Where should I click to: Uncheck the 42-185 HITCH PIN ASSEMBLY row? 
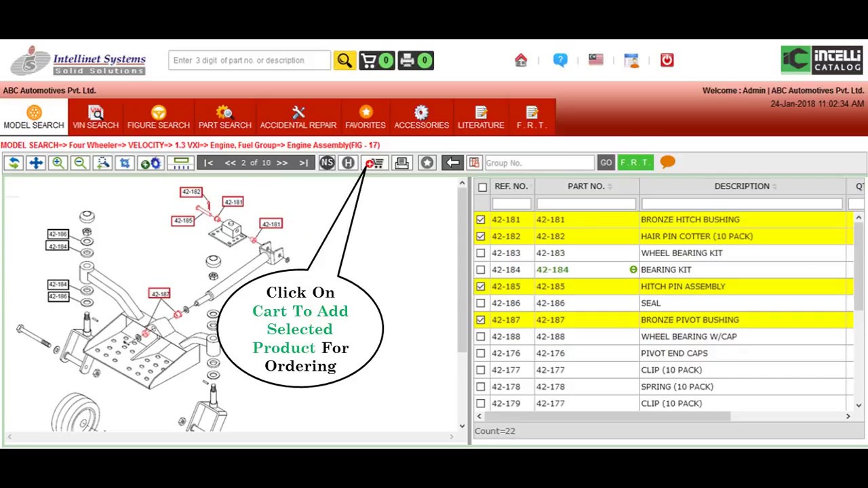[x=481, y=287]
